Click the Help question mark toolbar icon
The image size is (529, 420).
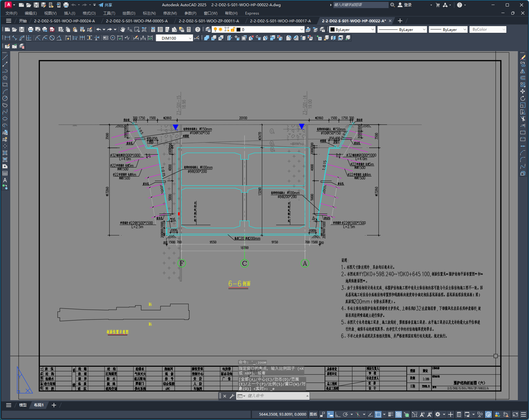pos(198,29)
